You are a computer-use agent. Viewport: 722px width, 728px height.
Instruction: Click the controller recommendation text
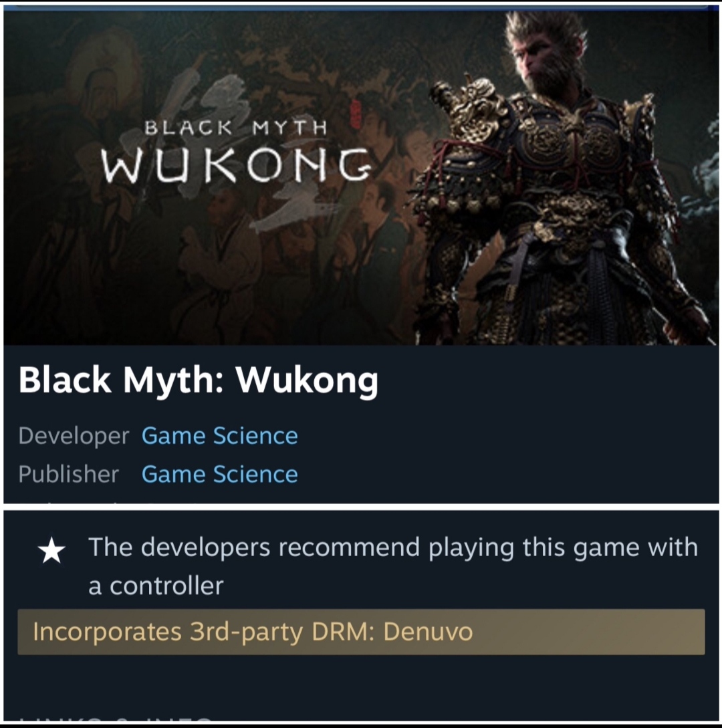coord(393,566)
